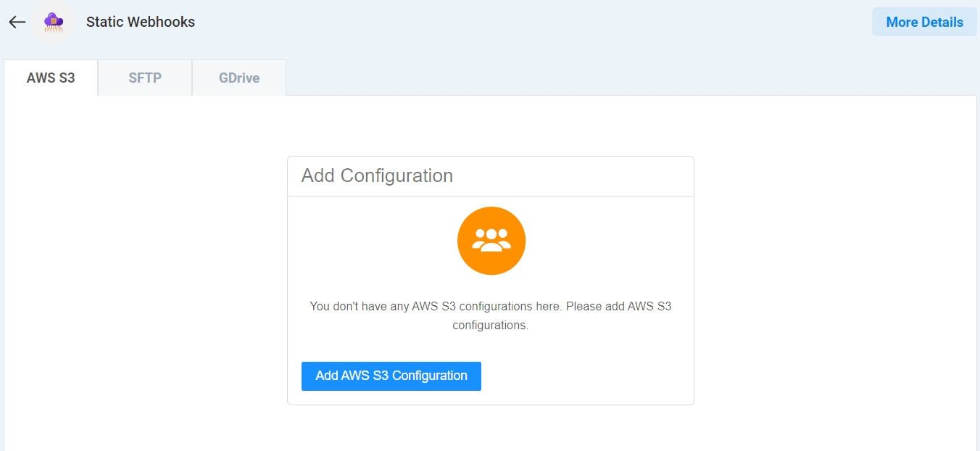Click blank white area right of configuration card
Viewport: 980px width, 451px height.
pyautogui.click(x=834, y=276)
